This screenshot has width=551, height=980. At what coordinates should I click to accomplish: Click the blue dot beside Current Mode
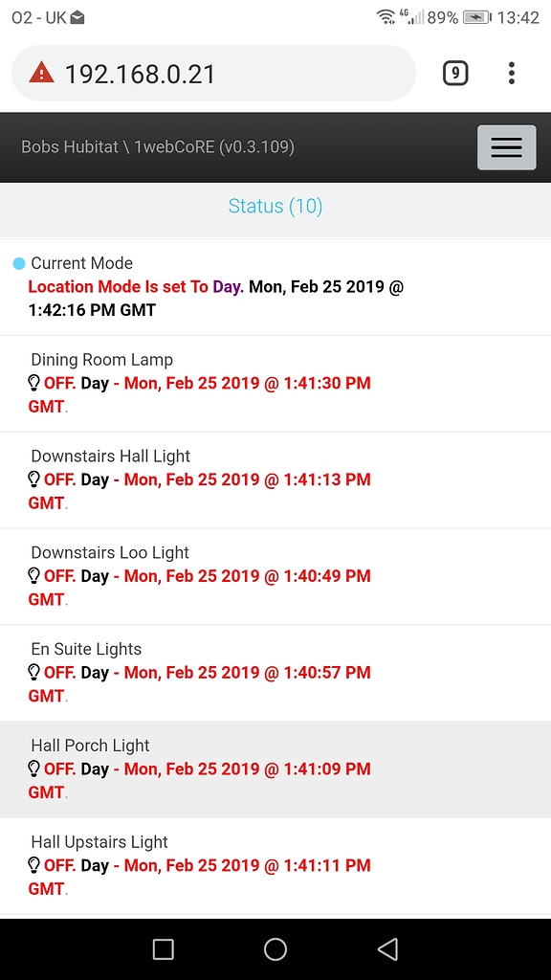19,264
